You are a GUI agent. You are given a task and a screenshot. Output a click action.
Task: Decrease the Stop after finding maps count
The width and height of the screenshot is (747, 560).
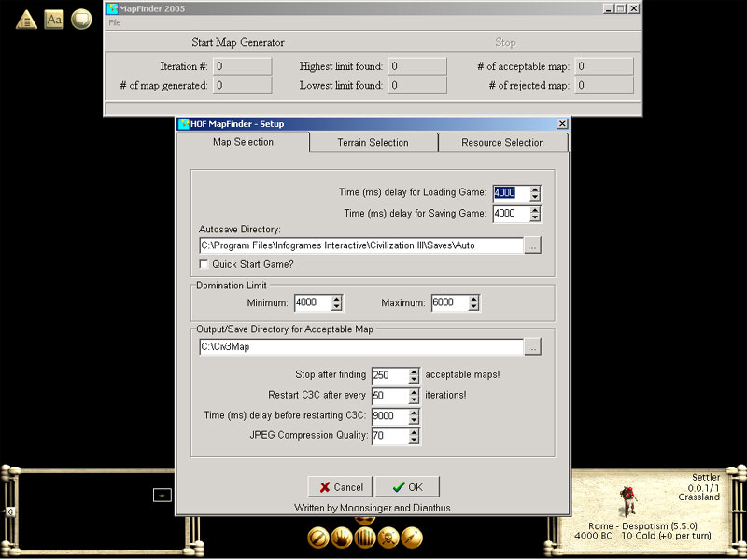coord(414,380)
